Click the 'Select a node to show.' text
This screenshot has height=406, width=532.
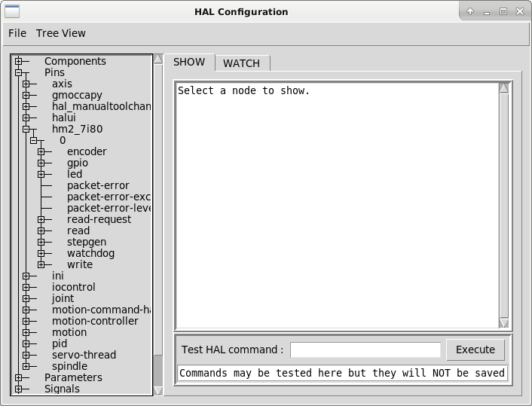coord(243,91)
